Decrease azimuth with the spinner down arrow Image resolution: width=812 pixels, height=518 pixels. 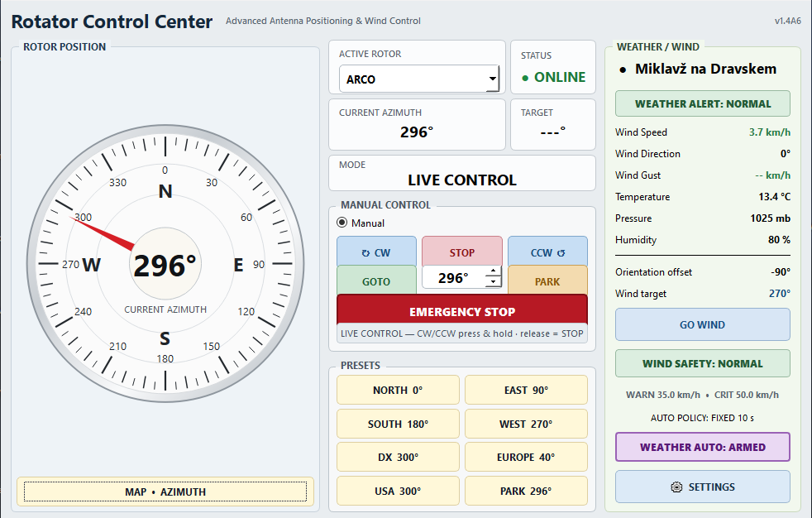(494, 282)
